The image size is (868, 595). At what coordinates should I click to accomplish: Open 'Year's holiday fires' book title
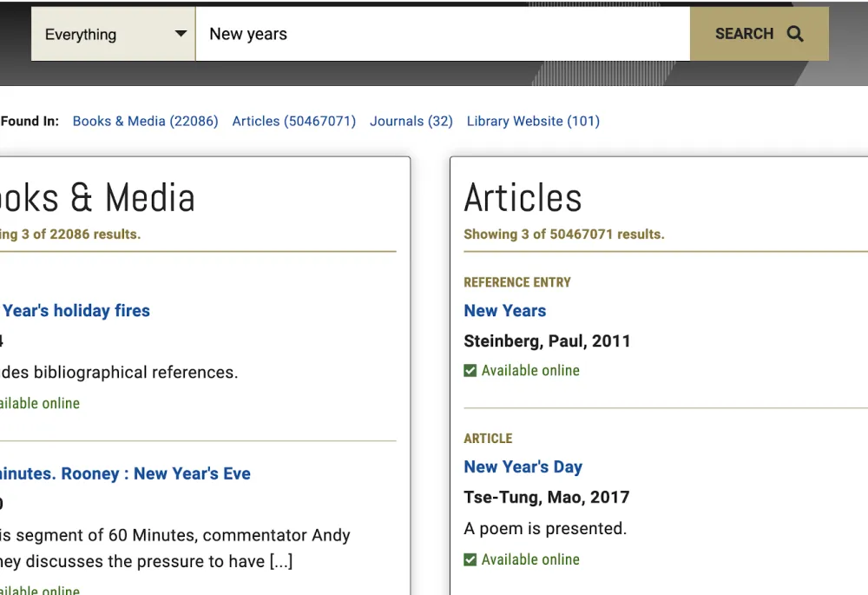[76, 311]
